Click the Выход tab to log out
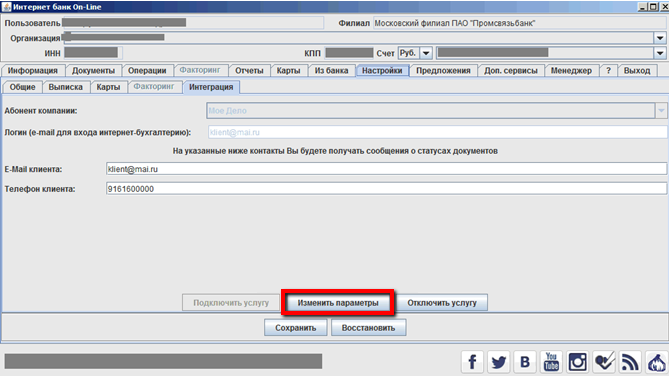The height and width of the screenshot is (376, 669). tap(637, 71)
